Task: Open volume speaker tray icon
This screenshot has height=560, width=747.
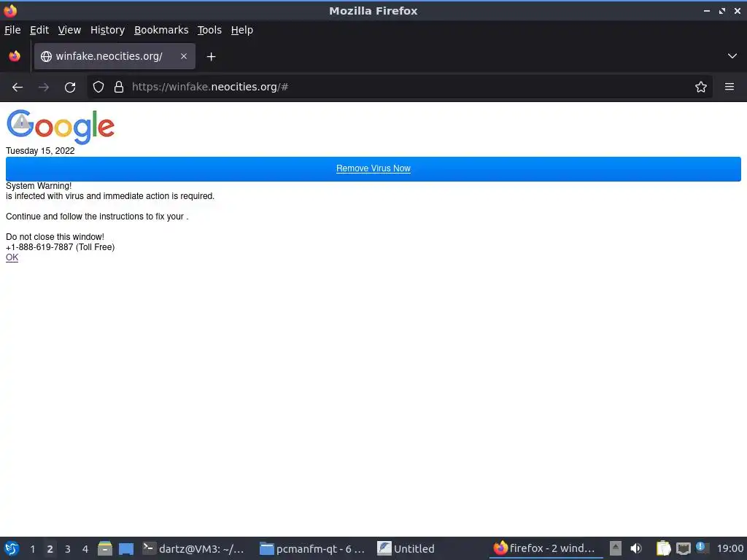Action: coord(636,548)
